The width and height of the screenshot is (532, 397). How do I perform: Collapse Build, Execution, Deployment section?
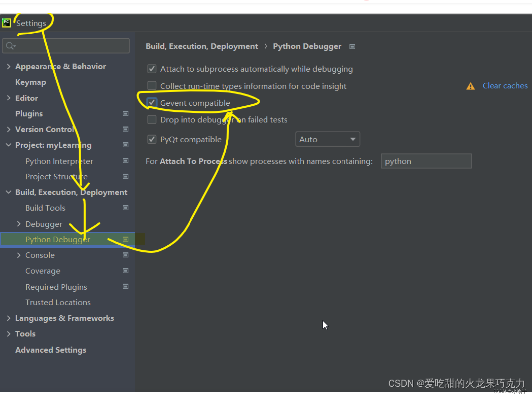click(8, 192)
